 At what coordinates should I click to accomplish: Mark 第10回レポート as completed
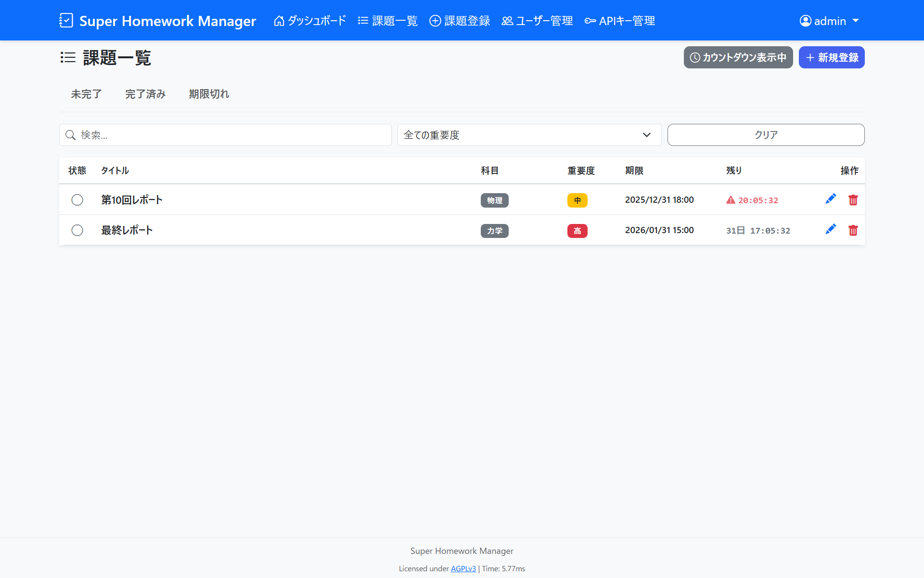click(77, 200)
